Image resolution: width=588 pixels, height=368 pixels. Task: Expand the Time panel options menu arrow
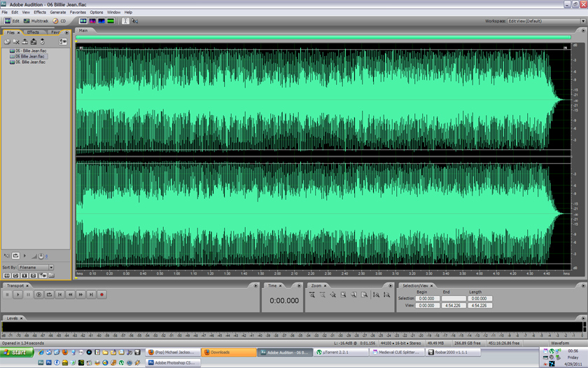point(299,286)
